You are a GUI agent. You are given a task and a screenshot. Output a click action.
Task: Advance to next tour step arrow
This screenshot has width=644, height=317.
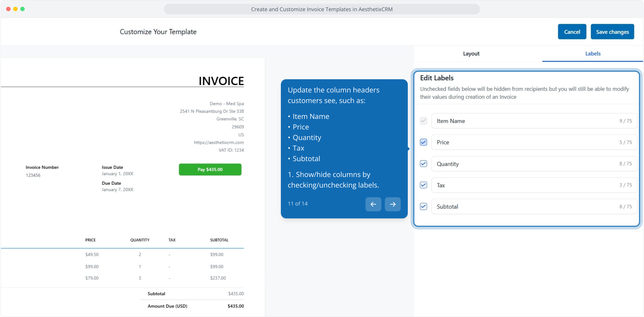pos(393,204)
